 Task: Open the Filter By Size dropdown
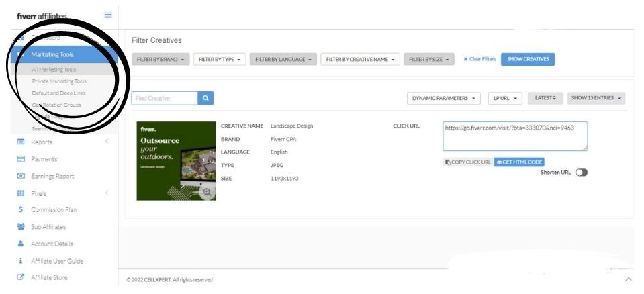click(x=429, y=59)
